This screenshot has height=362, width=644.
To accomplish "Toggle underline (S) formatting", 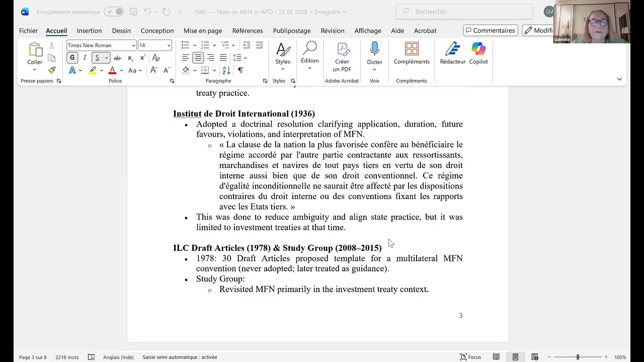I will coord(97,58).
